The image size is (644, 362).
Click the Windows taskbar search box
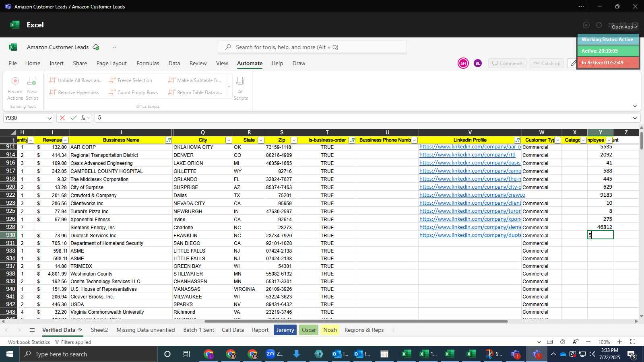pos(89,354)
